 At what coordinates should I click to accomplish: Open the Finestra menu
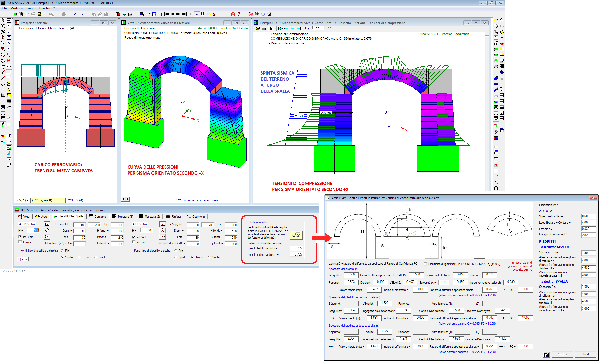(44, 8)
